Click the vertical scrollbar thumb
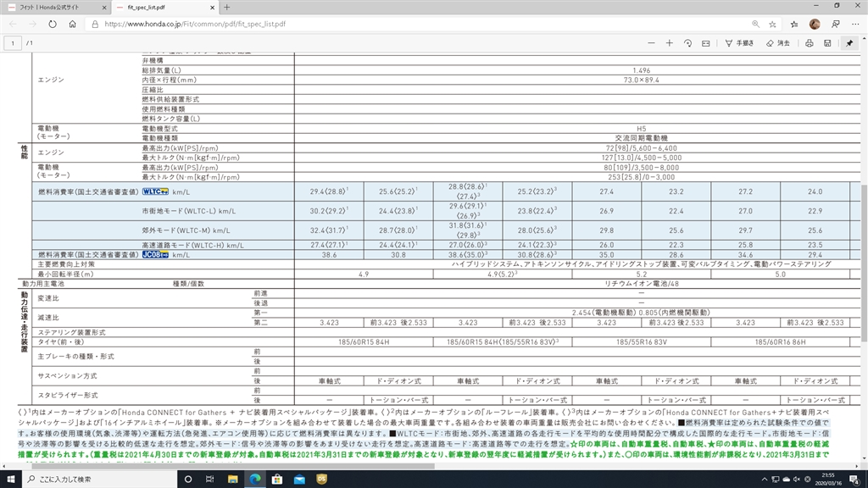868x488 pixels. [x=864, y=263]
